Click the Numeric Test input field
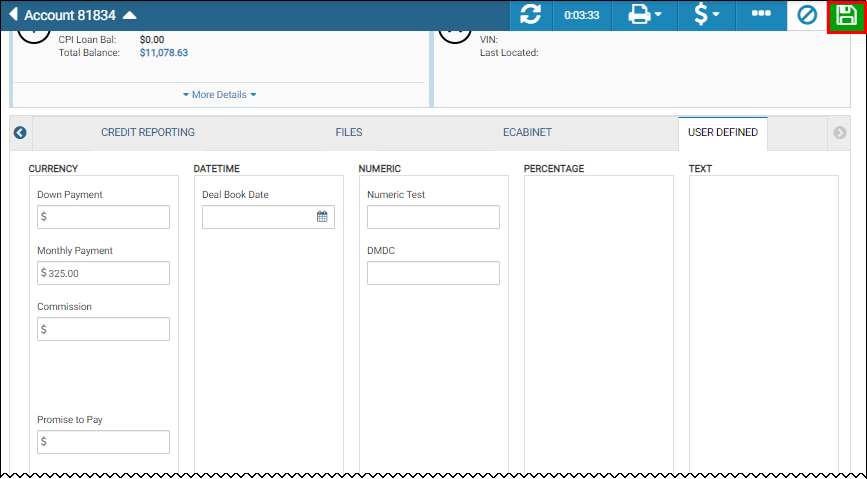The height and width of the screenshot is (479, 867). click(x=433, y=217)
